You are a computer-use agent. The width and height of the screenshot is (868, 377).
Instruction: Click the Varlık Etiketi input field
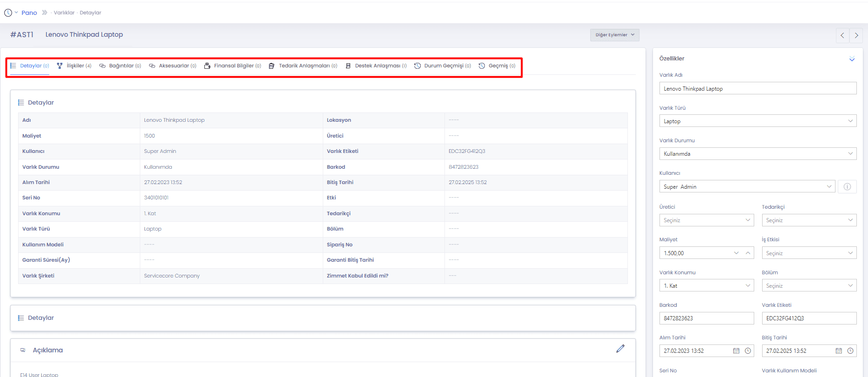(809, 318)
